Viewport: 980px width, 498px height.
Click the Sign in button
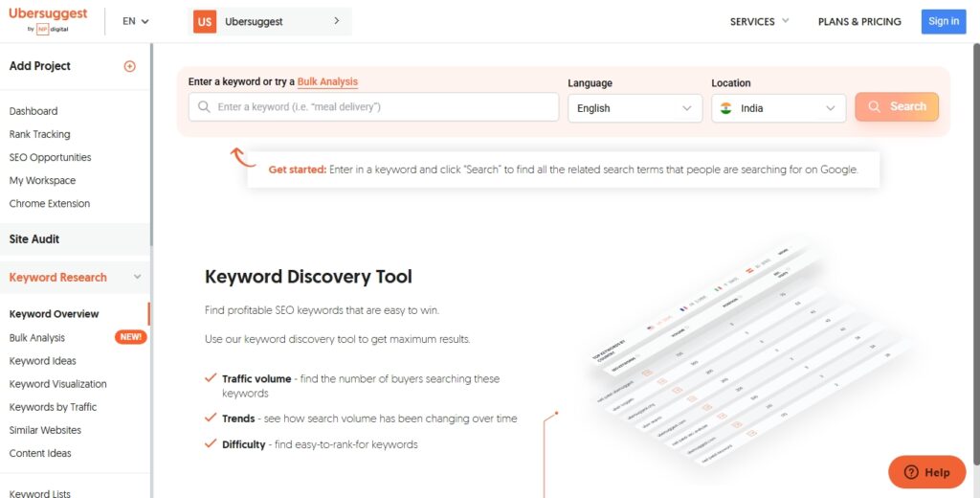point(943,21)
